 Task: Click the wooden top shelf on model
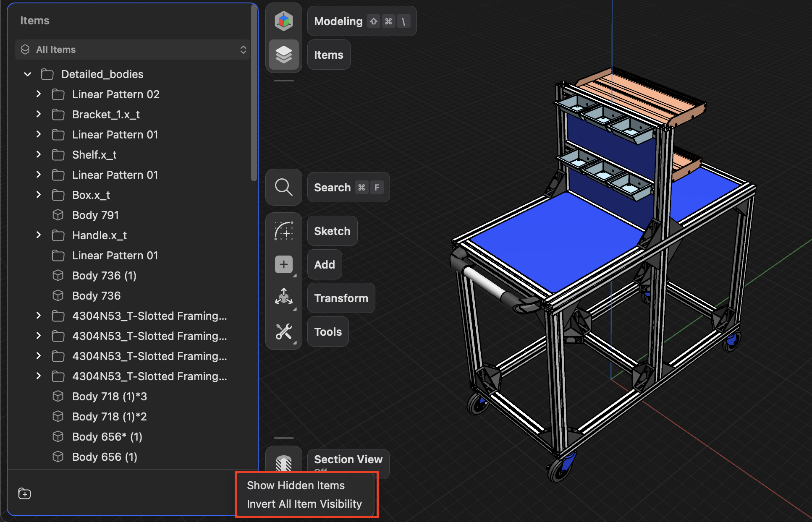640,97
